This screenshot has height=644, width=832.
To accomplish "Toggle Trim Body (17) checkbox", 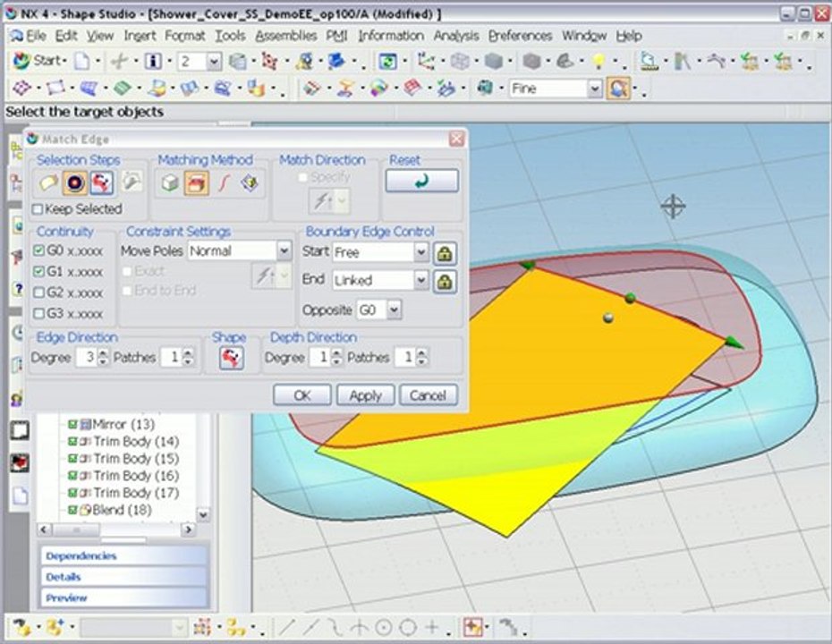I will (72, 493).
